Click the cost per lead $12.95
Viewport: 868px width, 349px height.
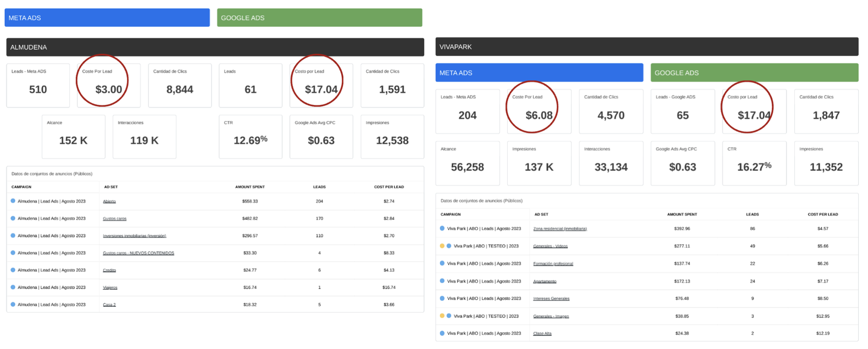pyautogui.click(x=823, y=316)
